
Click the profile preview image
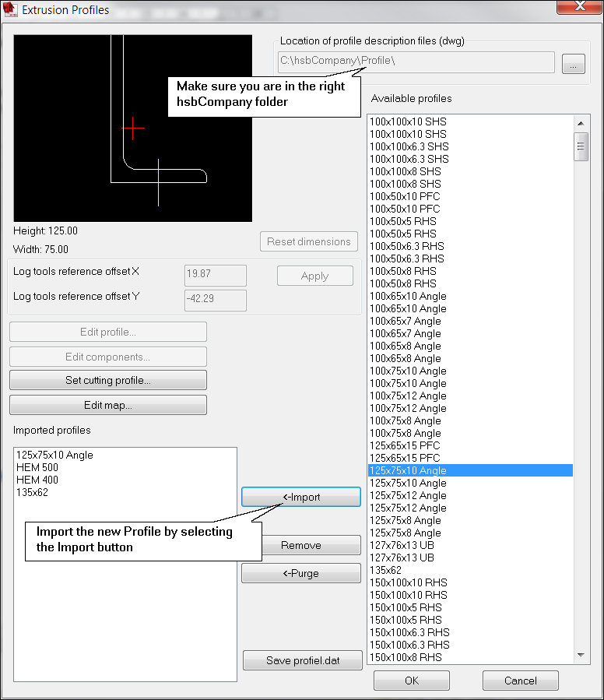132,128
